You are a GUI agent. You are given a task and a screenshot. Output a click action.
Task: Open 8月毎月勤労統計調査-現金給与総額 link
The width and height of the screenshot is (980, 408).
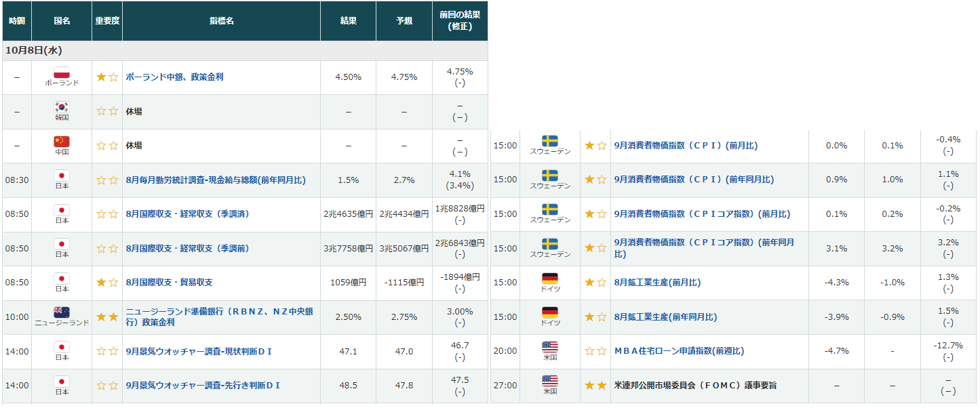point(216,180)
